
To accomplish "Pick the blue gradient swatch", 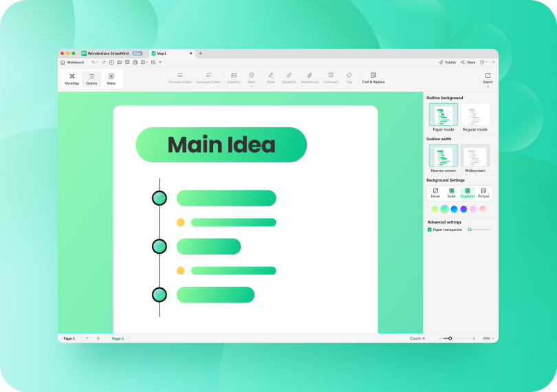I will coord(454,209).
